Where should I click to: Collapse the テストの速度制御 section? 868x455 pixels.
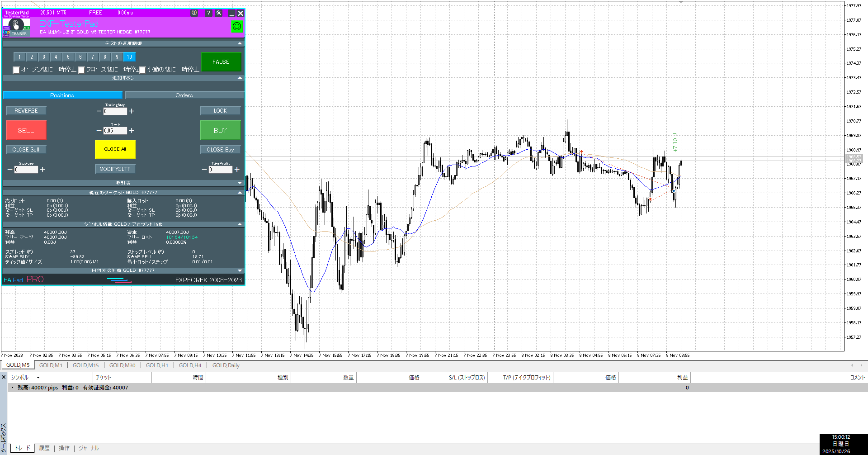240,43
